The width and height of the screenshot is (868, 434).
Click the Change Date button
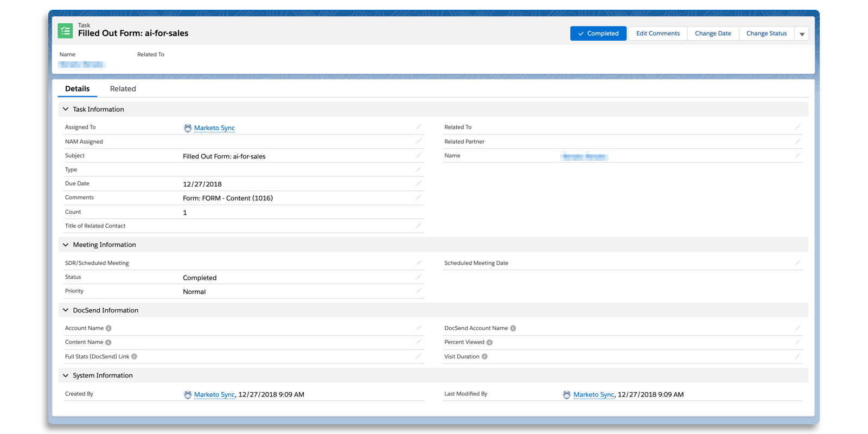[x=713, y=34]
